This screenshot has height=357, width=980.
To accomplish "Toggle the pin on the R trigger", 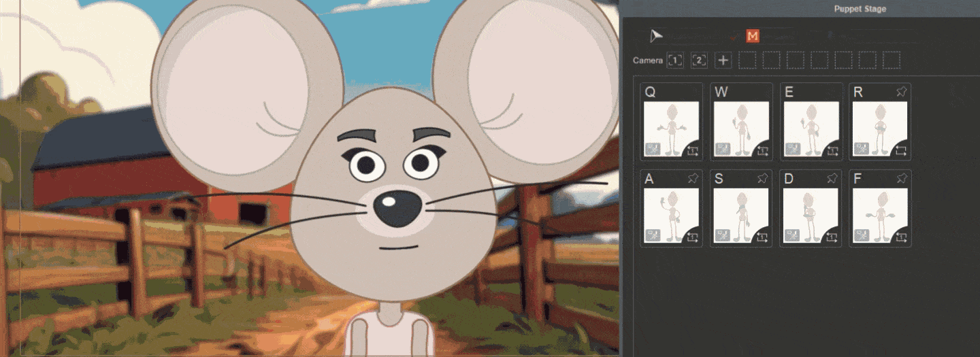I will pos(901,92).
